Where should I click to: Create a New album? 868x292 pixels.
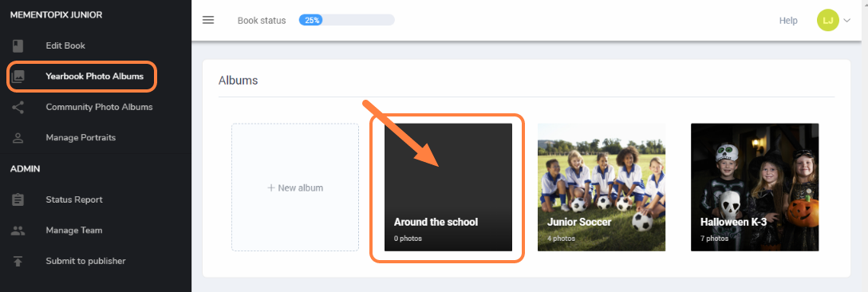pos(295,187)
